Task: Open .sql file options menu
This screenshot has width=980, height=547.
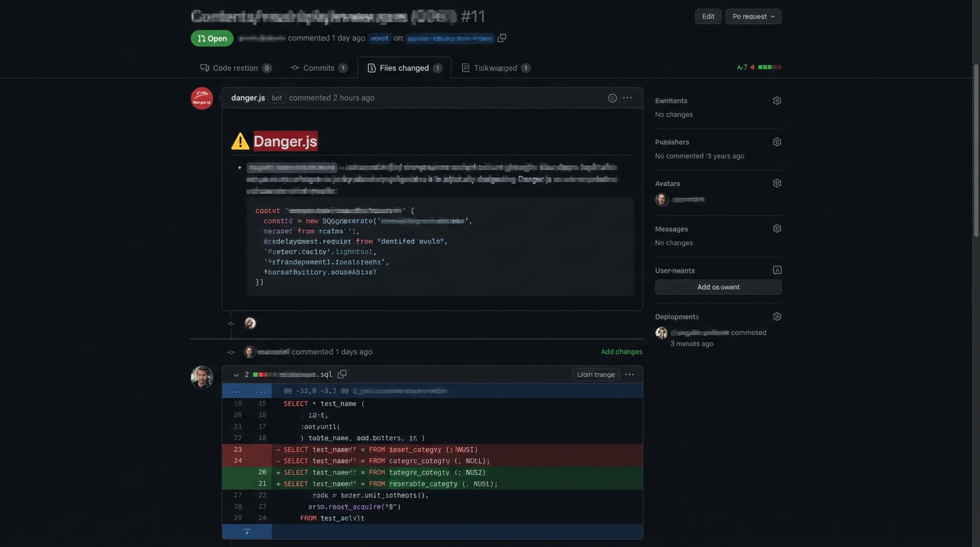Action: (x=630, y=375)
